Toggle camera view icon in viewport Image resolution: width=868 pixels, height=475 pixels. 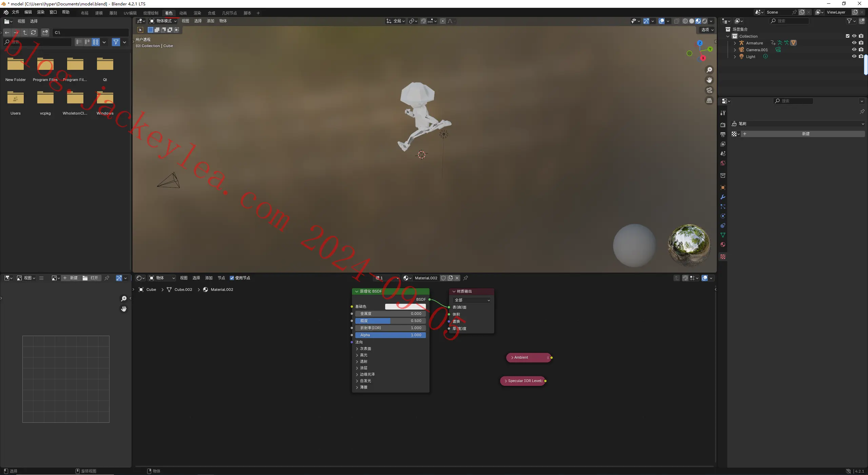[709, 90]
